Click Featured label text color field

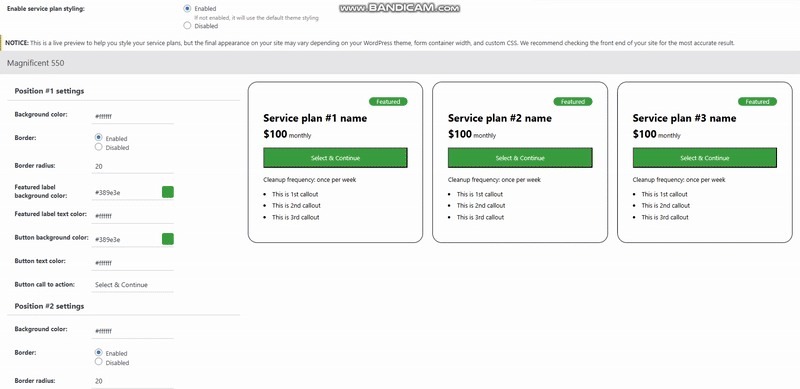[133, 216]
